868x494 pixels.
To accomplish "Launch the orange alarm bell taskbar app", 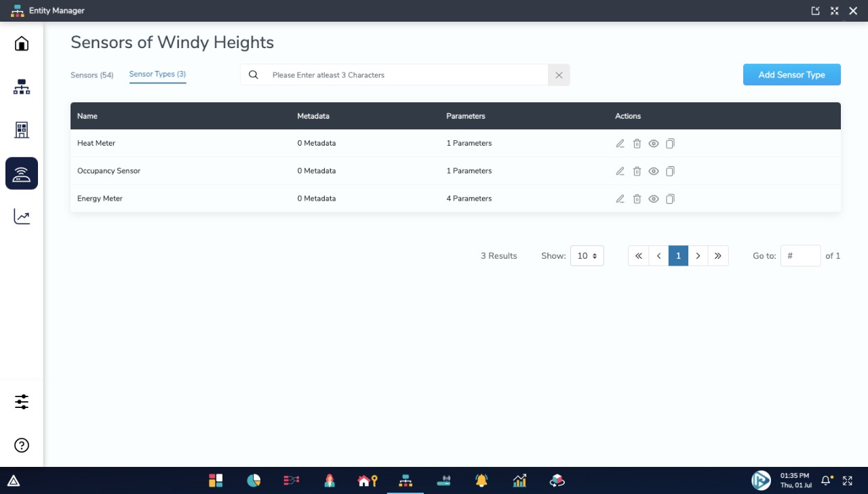I will (x=481, y=480).
